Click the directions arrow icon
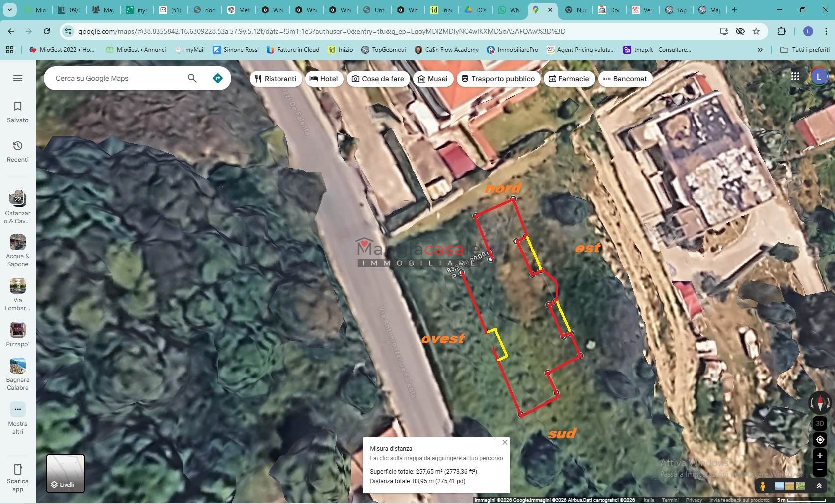This screenshot has width=835, height=504. coord(218,78)
